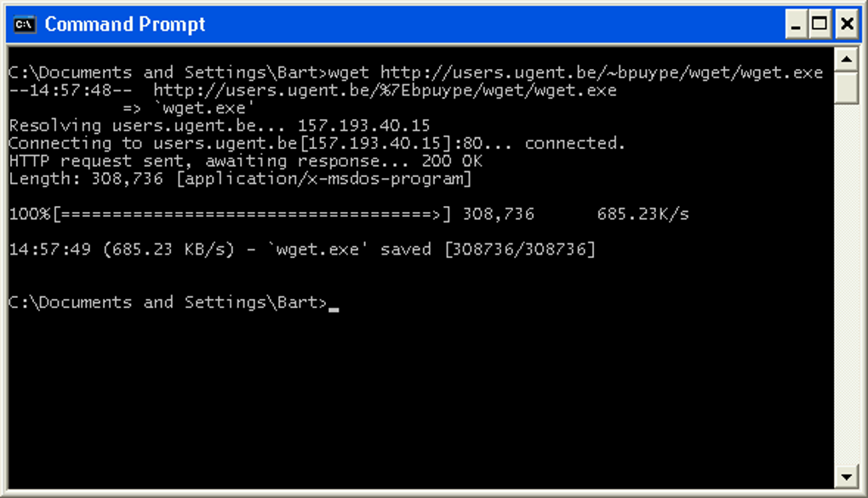Click the Command Prompt title bar text
This screenshot has height=498, width=868.
click(x=124, y=25)
